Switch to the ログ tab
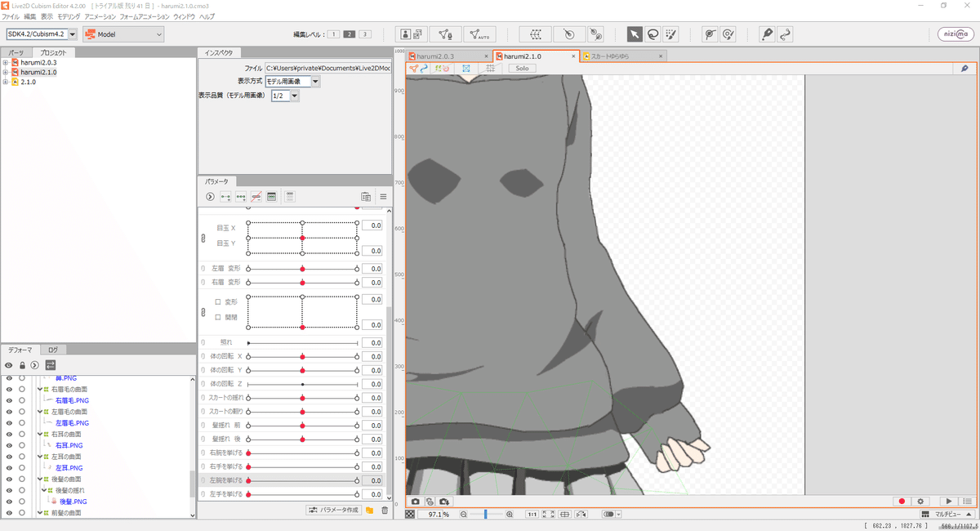980x531 pixels. pos(52,350)
